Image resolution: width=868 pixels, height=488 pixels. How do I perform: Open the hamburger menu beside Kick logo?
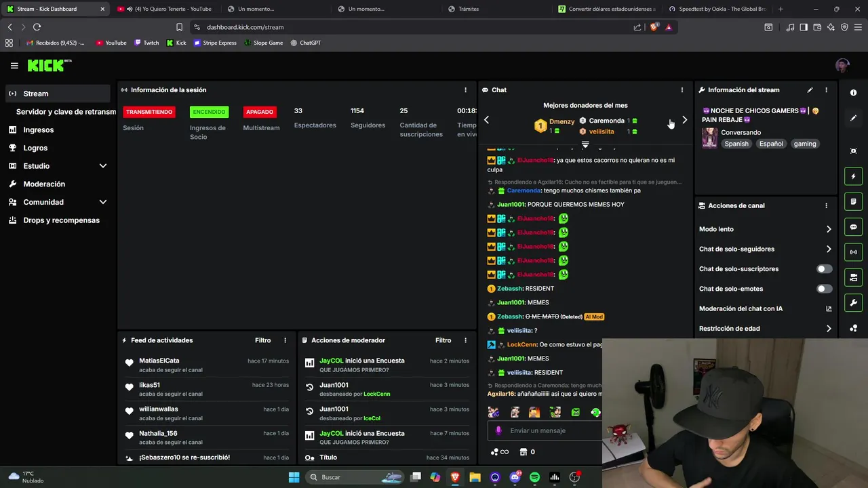tap(14, 66)
